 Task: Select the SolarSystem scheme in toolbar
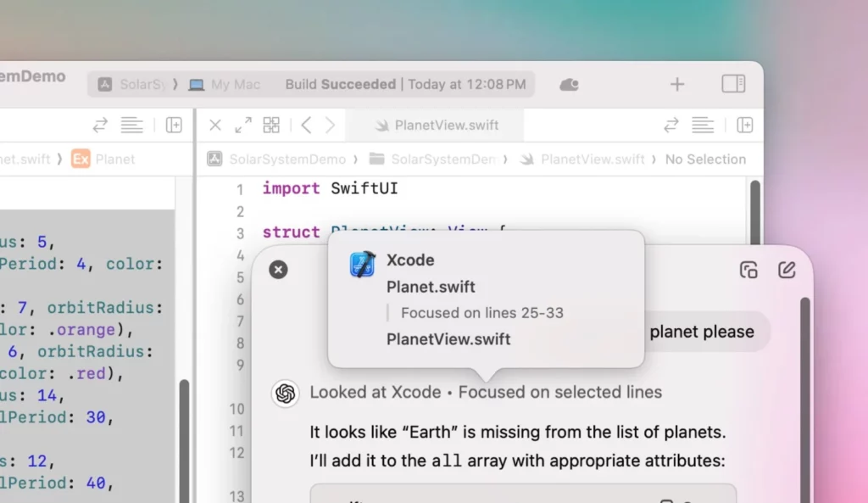[132, 85]
